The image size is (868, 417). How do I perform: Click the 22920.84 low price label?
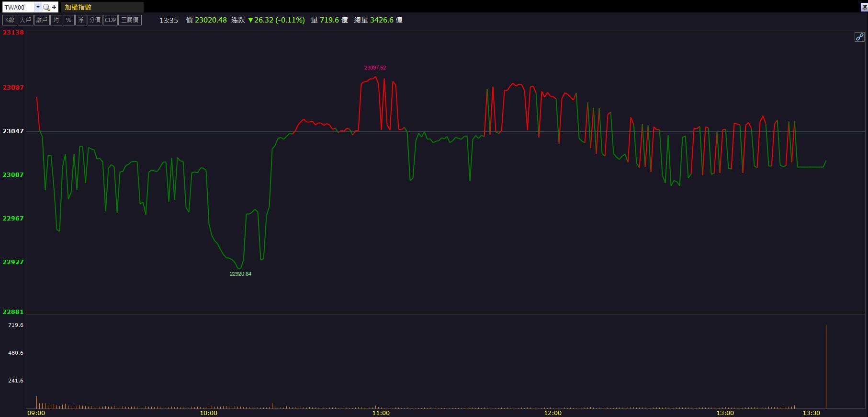[240, 274]
